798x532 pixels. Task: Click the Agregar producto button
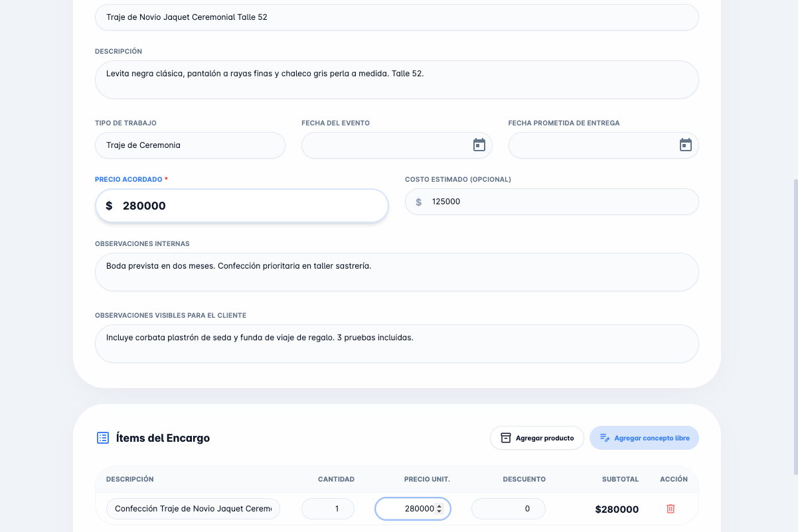pos(537,438)
